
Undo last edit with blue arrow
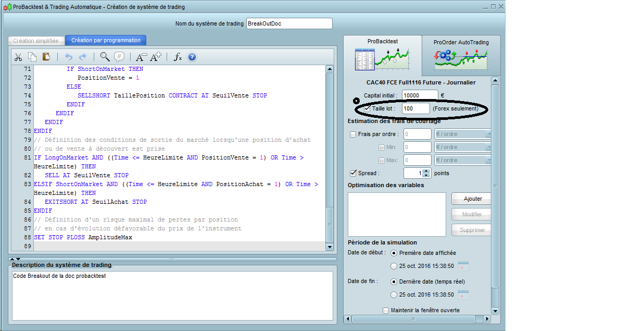click(69, 57)
